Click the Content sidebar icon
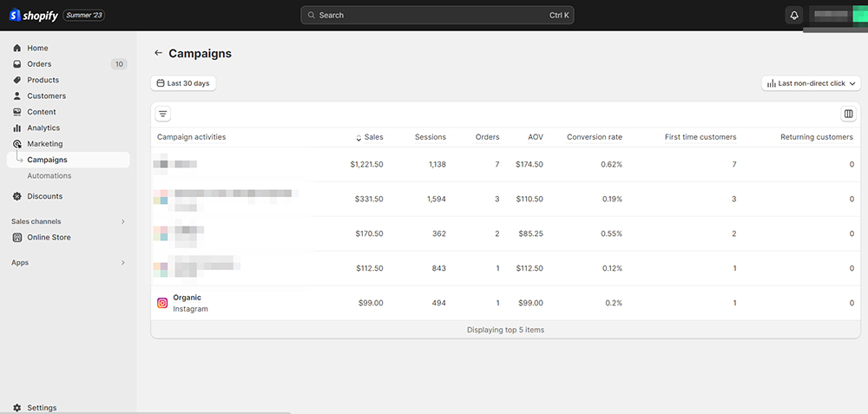The image size is (868, 414). click(16, 112)
